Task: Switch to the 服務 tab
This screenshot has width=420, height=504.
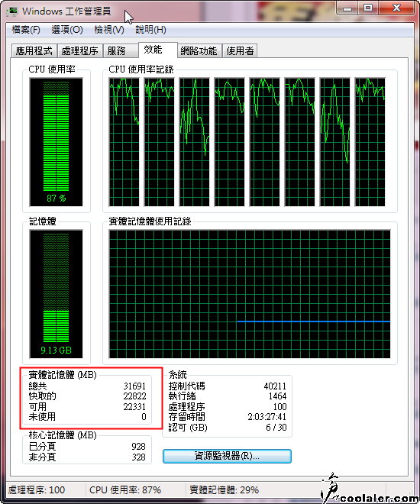Action: tap(121, 51)
